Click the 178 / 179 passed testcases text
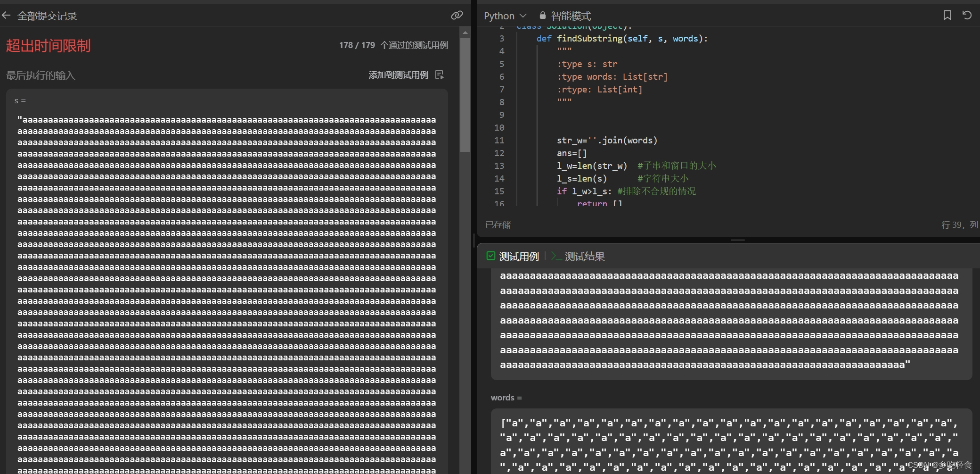Screen dimensions: 980x474 tap(393, 45)
